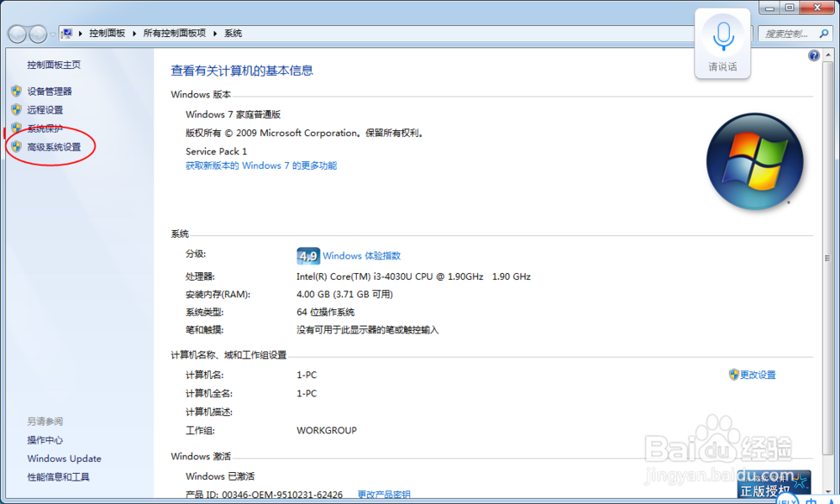Viewport: 840px width, 504px height.
Task: Click the 正版授权 genuine badge image
Action: (774, 484)
